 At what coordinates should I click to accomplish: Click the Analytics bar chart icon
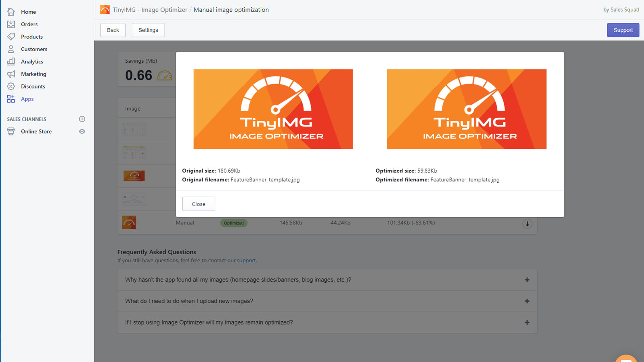click(11, 62)
